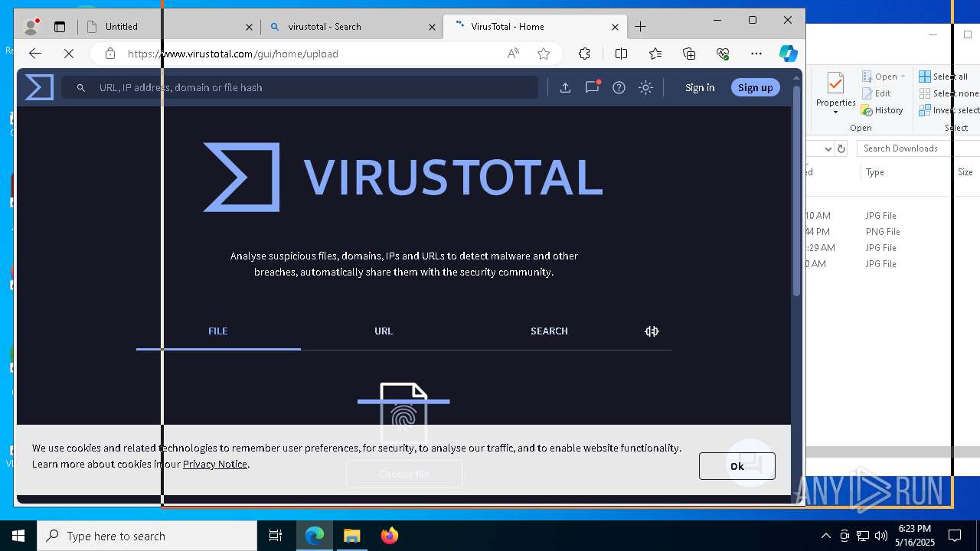Viewport: 980px width, 551px height.
Task: Click History in File Explorer ribbon
Action: [x=882, y=110]
